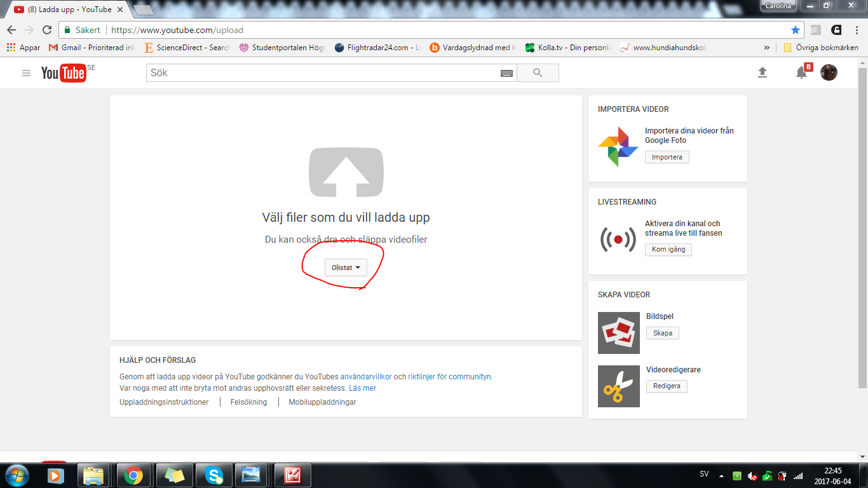Screen dimensions: 868x488
Task: Open the Studentportalen bookmark
Action: click(283, 48)
